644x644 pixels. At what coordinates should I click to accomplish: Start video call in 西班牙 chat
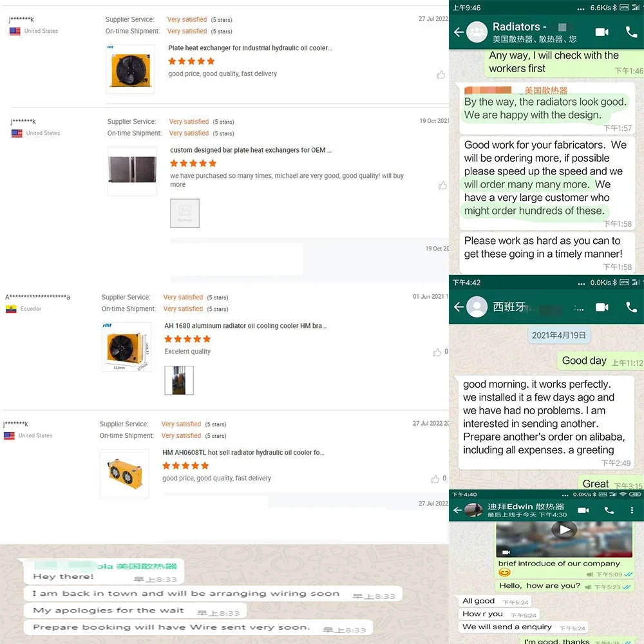point(601,307)
